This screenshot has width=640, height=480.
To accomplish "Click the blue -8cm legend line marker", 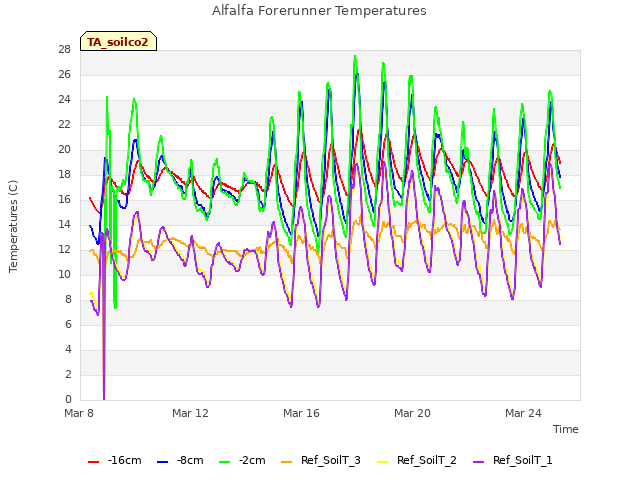I will click(162, 462).
